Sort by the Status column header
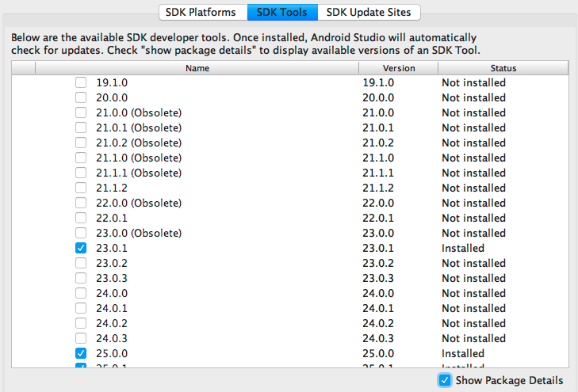 (503, 68)
